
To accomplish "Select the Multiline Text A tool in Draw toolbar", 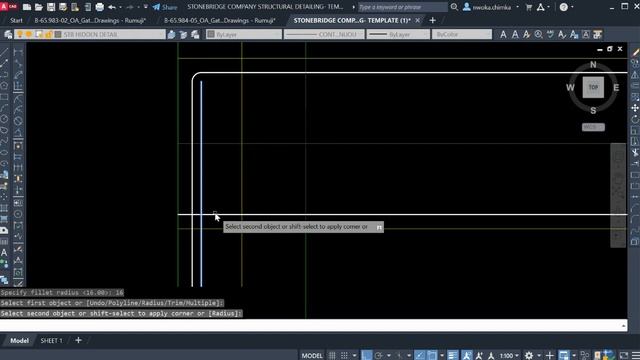I will point(4,253).
